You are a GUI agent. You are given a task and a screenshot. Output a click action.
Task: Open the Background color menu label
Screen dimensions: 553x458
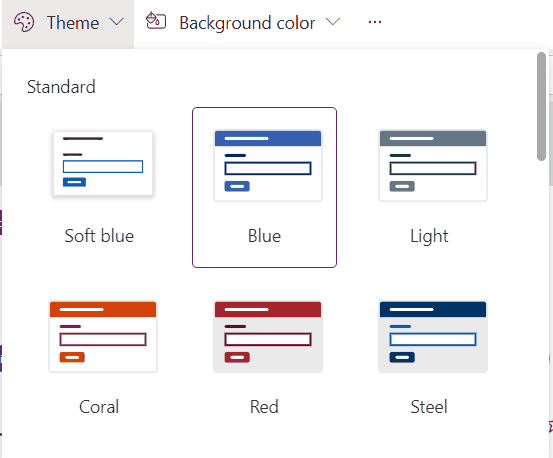[x=247, y=23]
